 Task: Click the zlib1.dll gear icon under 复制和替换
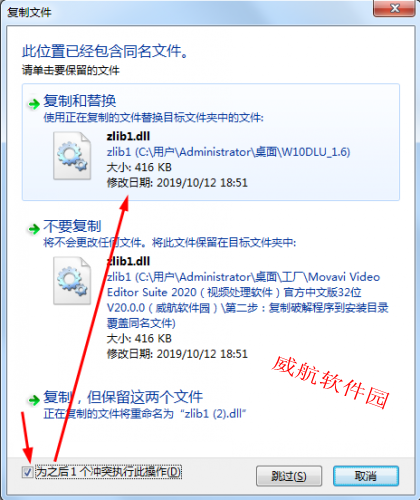[72, 156]
